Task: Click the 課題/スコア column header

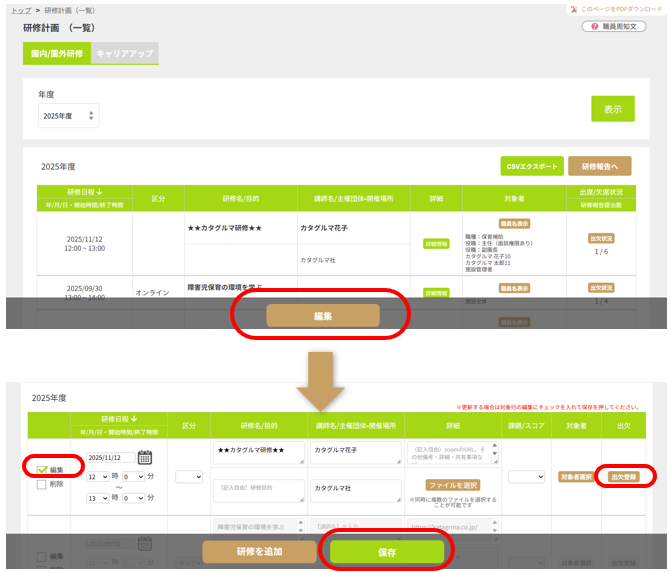Action: coord(526,426)
